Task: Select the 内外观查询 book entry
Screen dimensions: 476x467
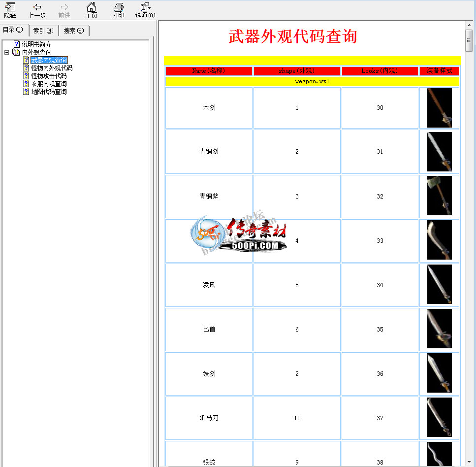Action: (x=37, y=52)
